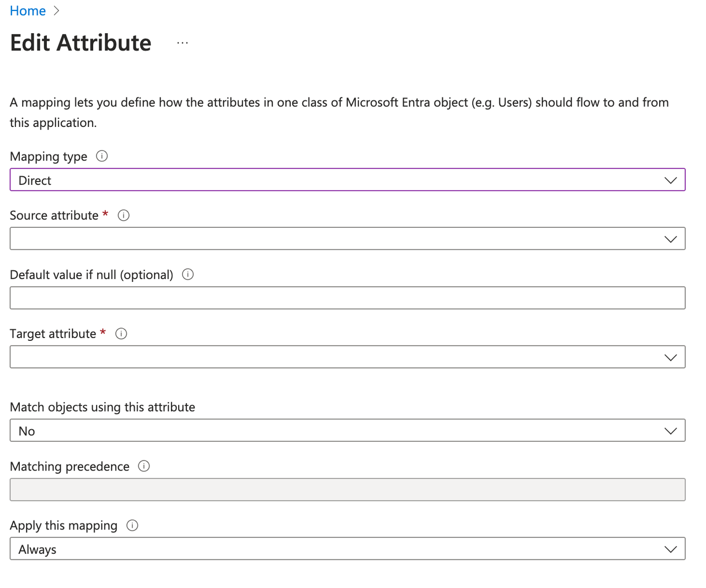Show info for Apply this mapping
Screen dimensions: 706x588
pyautogui.click(x=132, y=525)
